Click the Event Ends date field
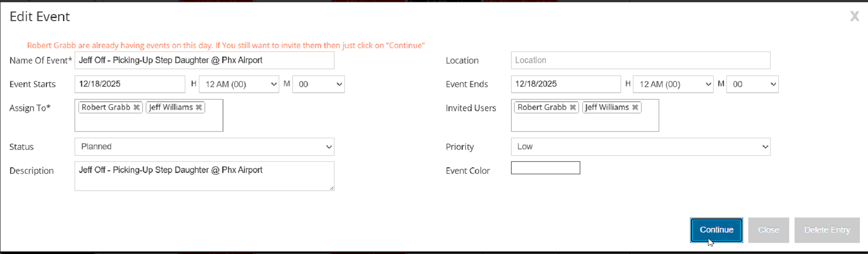868x254 pixels. coord(565,84)
